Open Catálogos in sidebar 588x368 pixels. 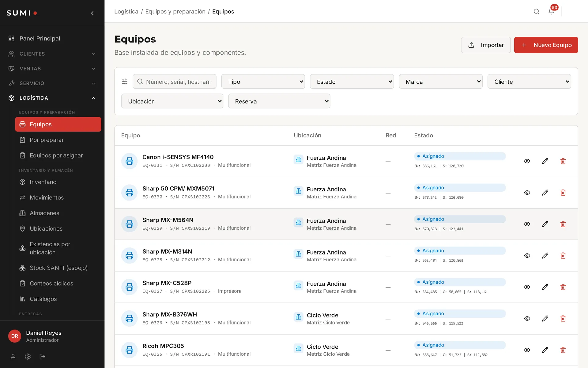click(58, 299)
